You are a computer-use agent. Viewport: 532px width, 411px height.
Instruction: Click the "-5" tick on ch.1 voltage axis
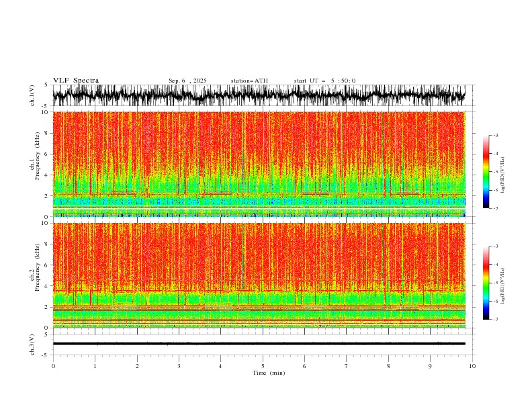pos(46,106)
